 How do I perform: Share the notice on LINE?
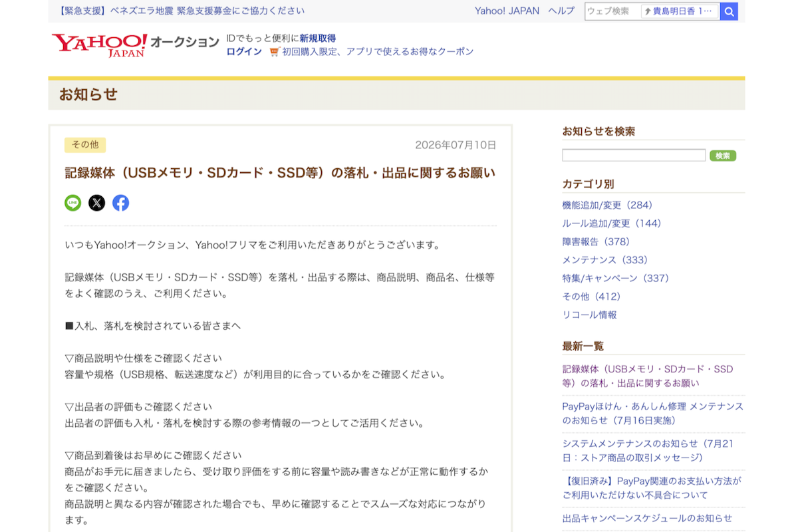click(73, 203)
